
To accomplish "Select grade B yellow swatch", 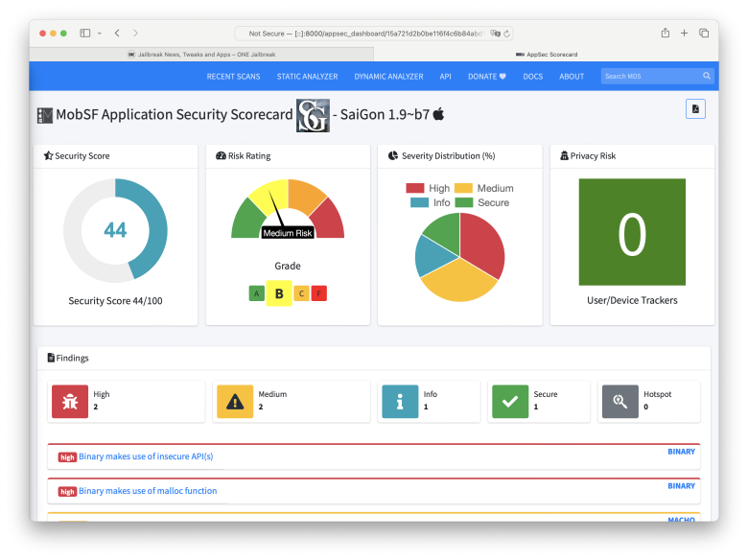I will pyautogui.click(x=279, y=293).
